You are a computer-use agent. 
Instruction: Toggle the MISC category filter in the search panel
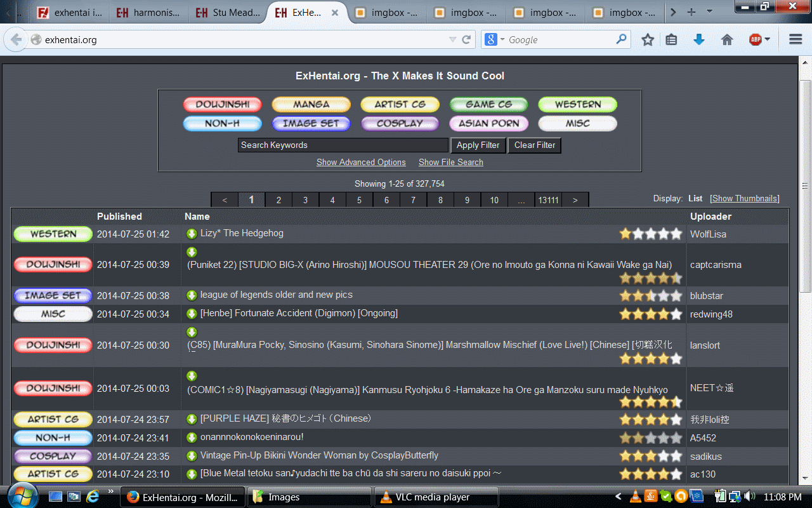point(577,124)
